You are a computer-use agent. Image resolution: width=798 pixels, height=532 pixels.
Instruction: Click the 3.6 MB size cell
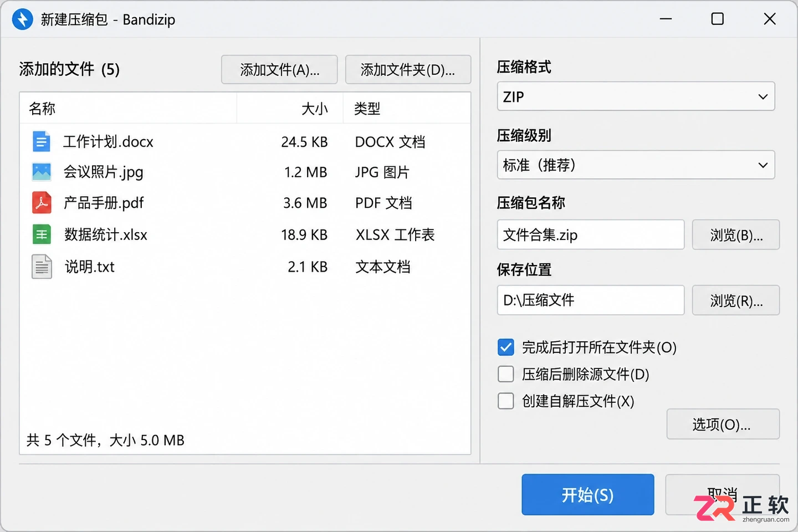pos(305,203)
